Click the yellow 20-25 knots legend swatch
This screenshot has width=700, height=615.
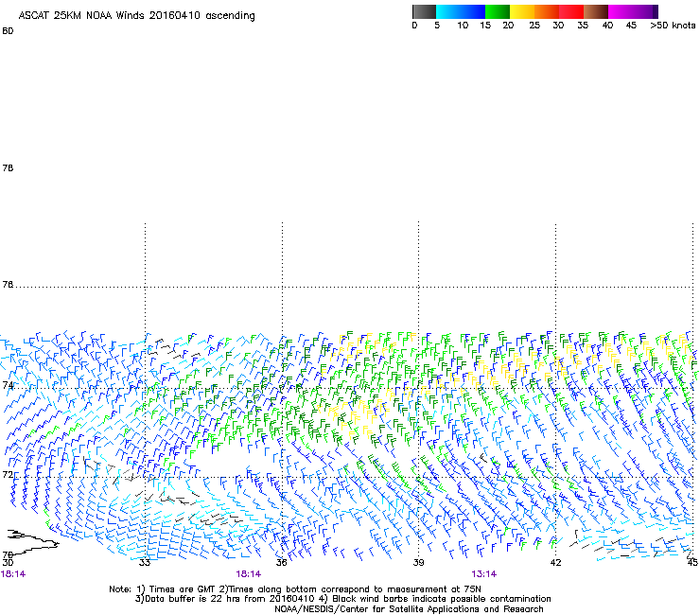pos(522,11)
